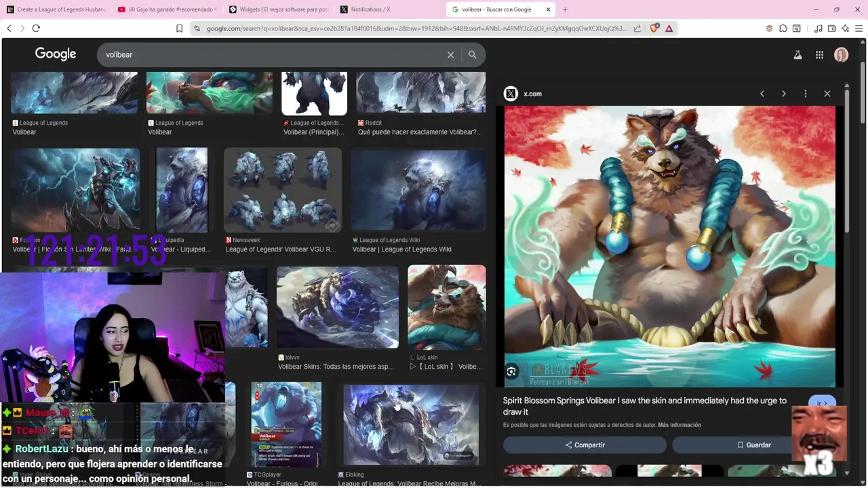Click 'League of Legends' Volibear VGU R...' caption

pos(281,249)
